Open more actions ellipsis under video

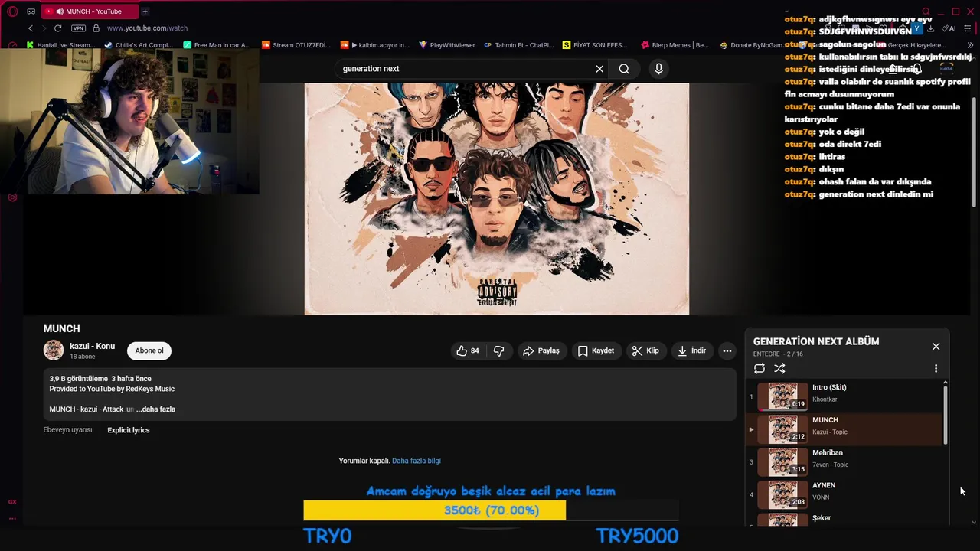[x=727, y=350]
